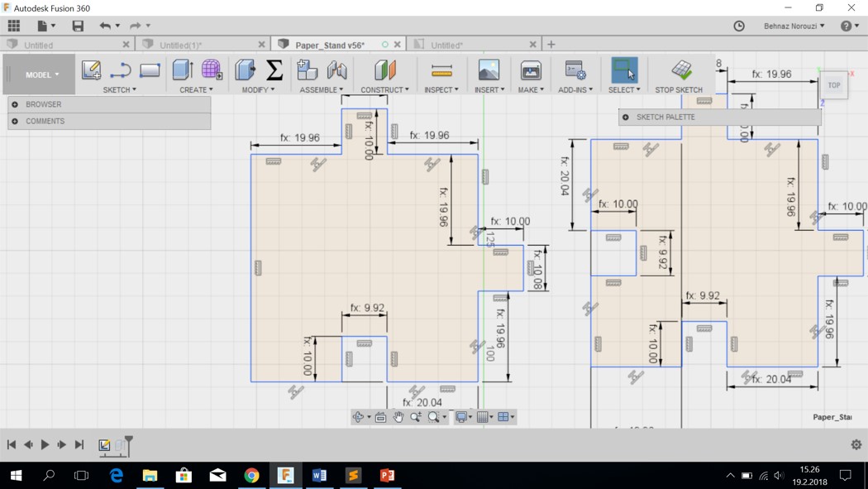The image size is (868, 489).
Task: Expand the SKETCH menu
Action: (120, 89)
